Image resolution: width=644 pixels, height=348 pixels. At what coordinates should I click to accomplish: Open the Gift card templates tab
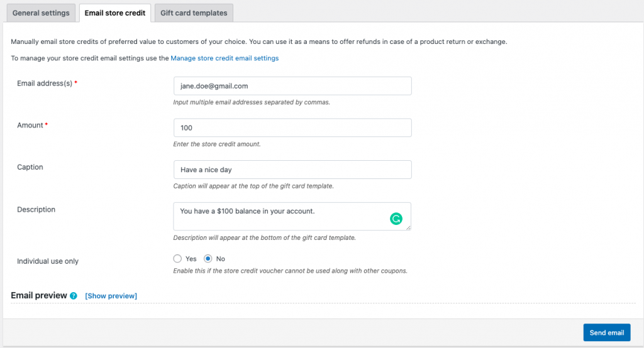pos(194,13)
